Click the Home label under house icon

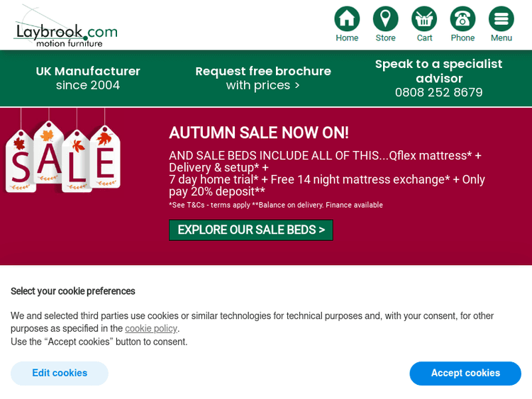pos(347,38)
